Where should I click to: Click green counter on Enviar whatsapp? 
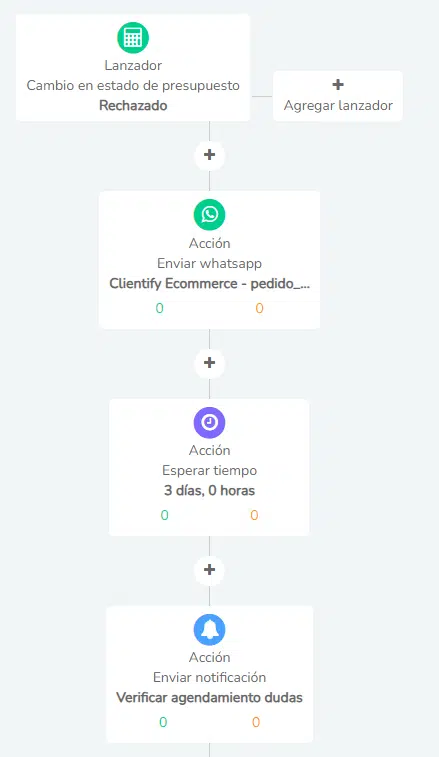click(159, 308)
